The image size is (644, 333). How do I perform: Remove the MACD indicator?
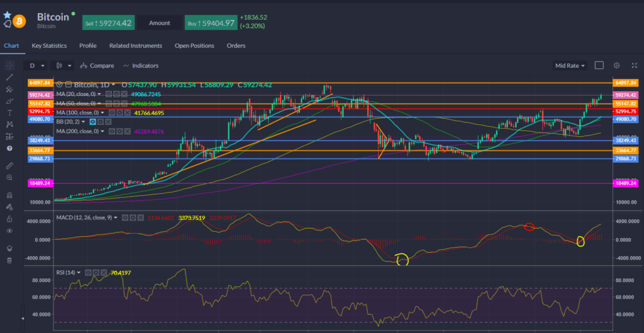coord(140,218)
